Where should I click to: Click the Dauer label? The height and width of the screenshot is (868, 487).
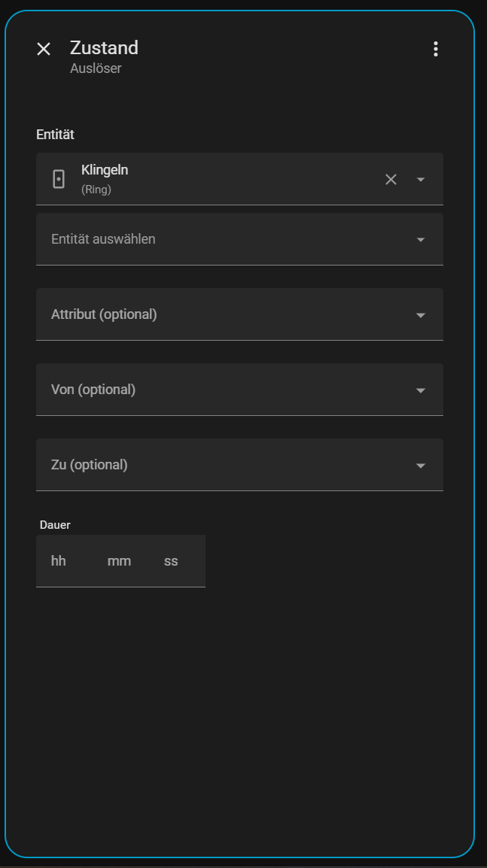pyautogui.click(x=55, y=524)
